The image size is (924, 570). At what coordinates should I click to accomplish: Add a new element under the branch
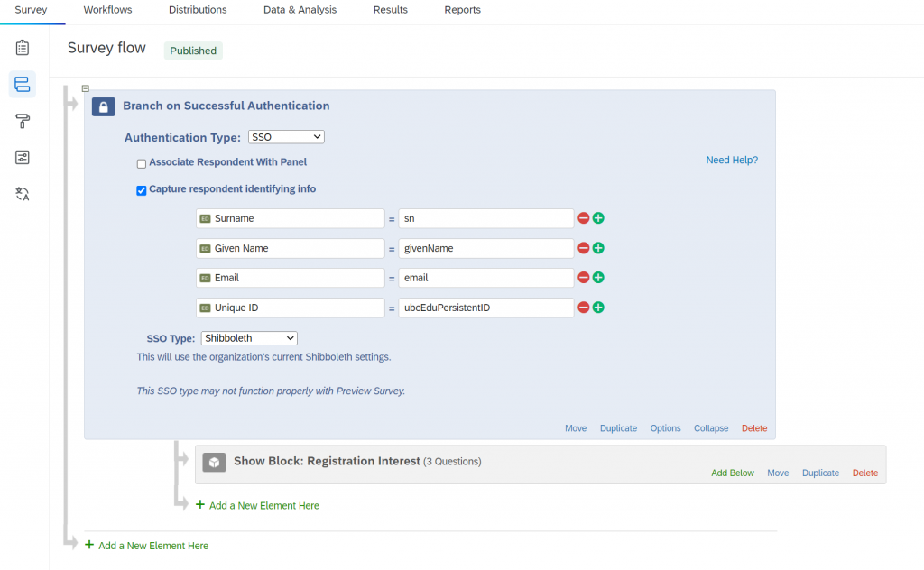[257, 505]
